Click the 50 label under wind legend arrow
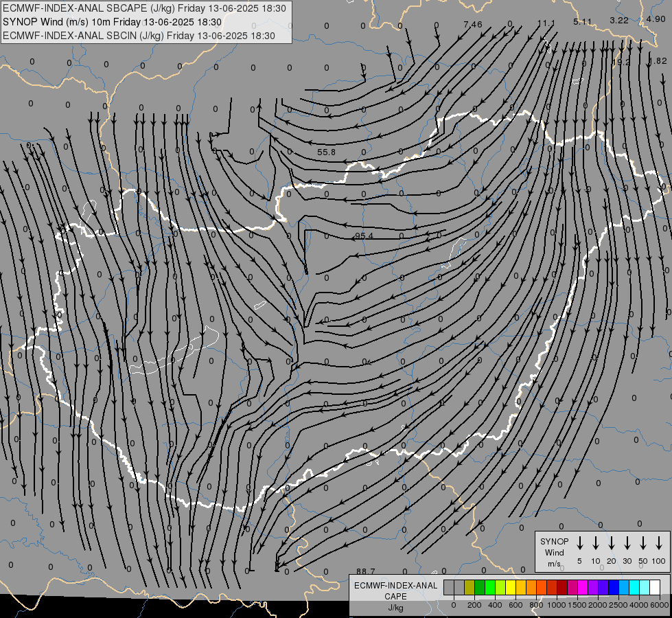The height and width of the screenshot is (618, 672). pos(643,561)
